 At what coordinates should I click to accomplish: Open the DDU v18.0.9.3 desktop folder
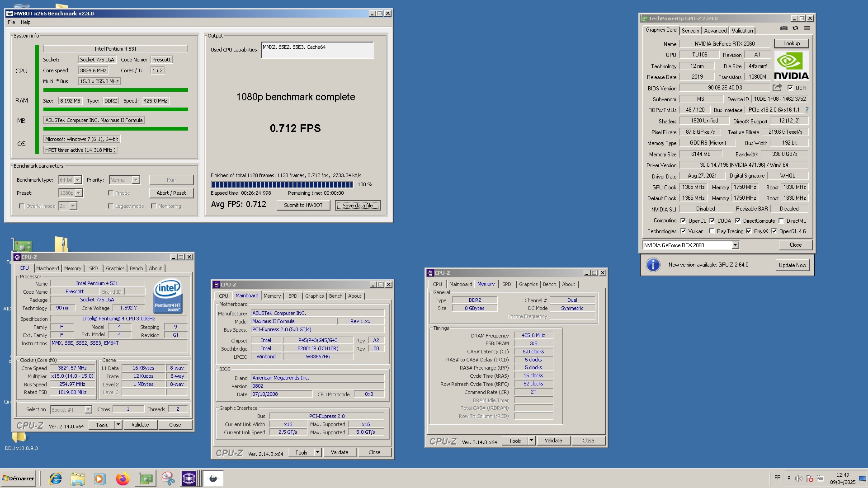[21, 441]
